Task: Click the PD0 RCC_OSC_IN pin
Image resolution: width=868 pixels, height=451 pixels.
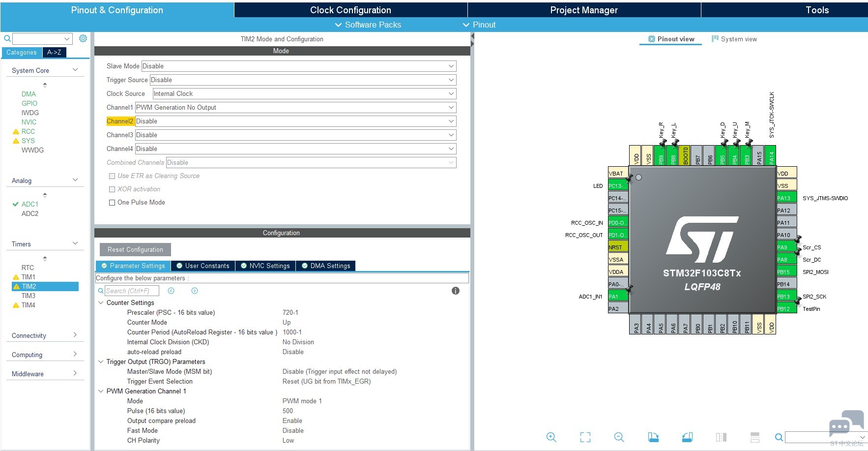Action: pyautogui.click(x=618, y=222)
